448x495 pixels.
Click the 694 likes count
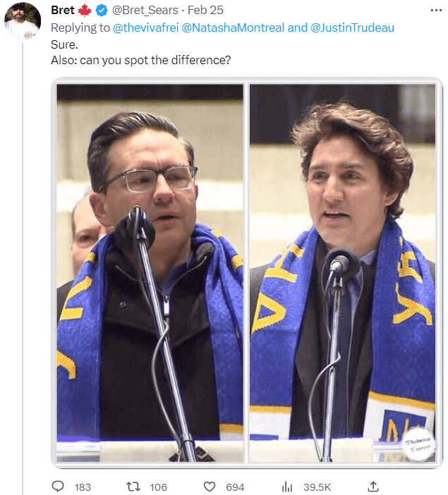[x=235, y=487]
